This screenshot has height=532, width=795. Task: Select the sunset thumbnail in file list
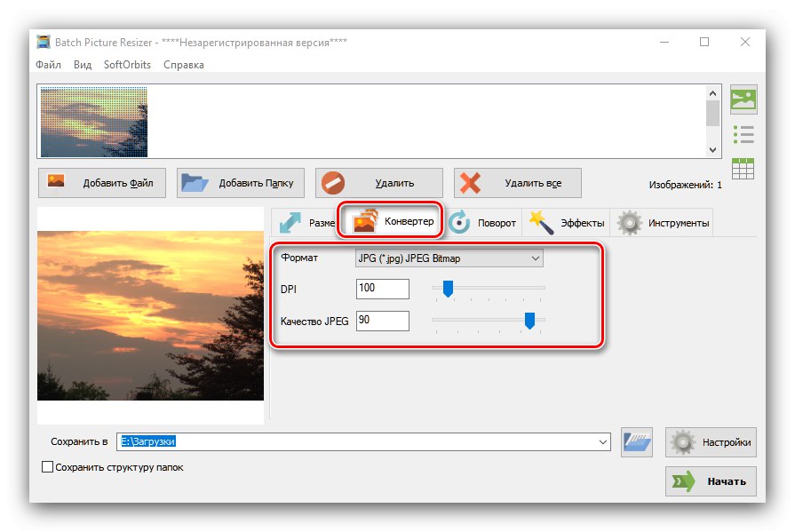pos(94,122)
